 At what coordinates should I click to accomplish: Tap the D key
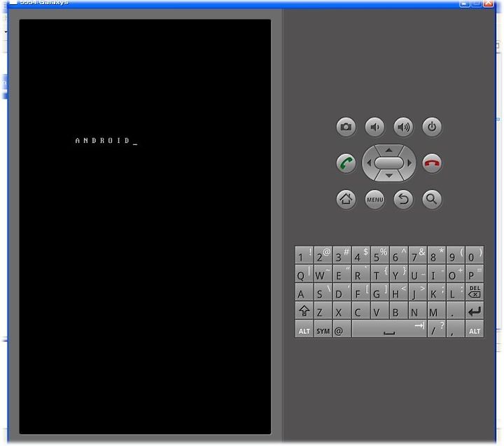click(342, 292)
